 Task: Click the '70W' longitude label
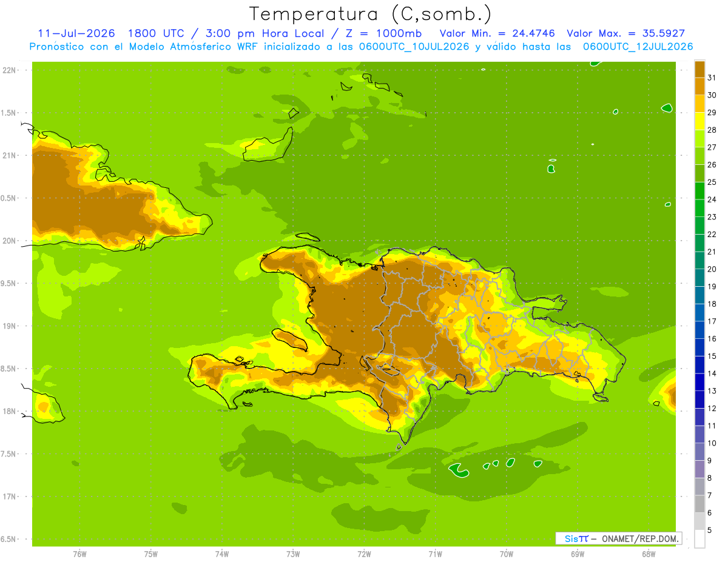[507, 554]
